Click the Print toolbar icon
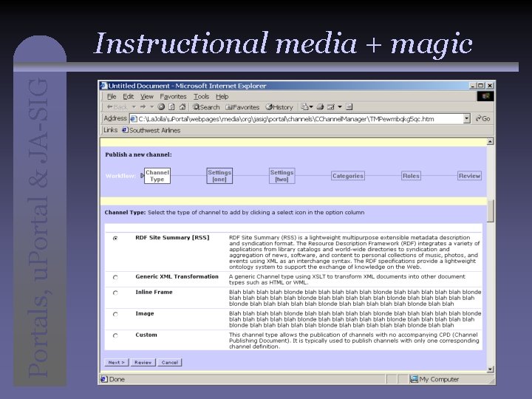The height and width of the screenshot is (399, 532). point(320,107)
